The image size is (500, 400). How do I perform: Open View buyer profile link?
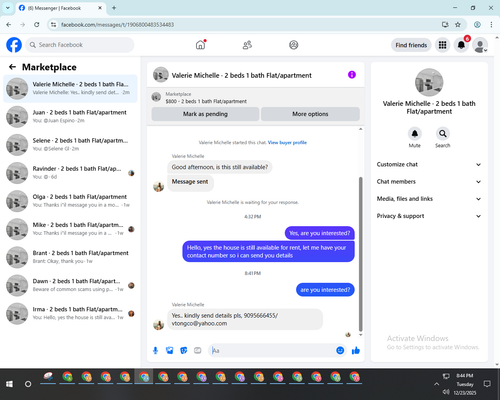coord(287,143)
